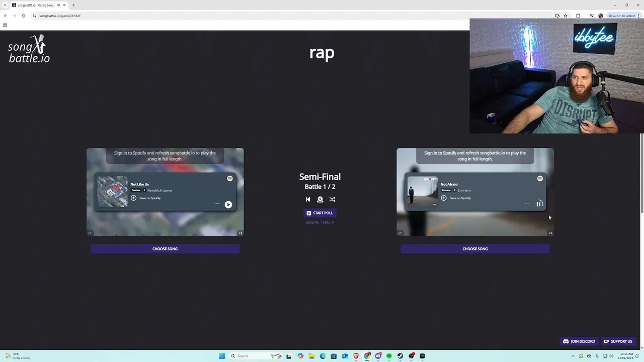Open more options on Not Afraid player
Image resolution: width=644 pixels, height=362 pixels.
tap(527, 204)
